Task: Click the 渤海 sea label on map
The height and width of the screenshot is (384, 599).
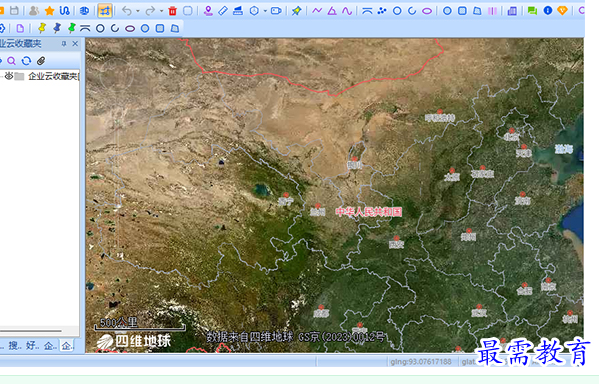Action: tap(564, 149)
